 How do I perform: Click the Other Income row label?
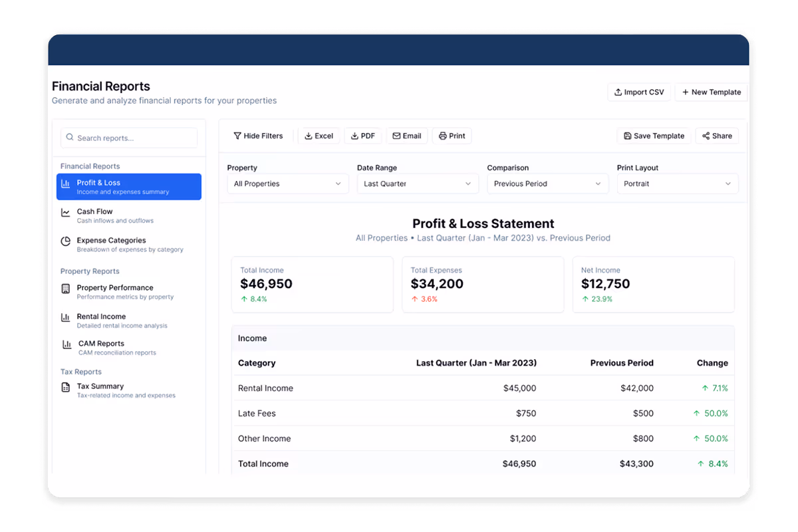click(x=264, y=438)
